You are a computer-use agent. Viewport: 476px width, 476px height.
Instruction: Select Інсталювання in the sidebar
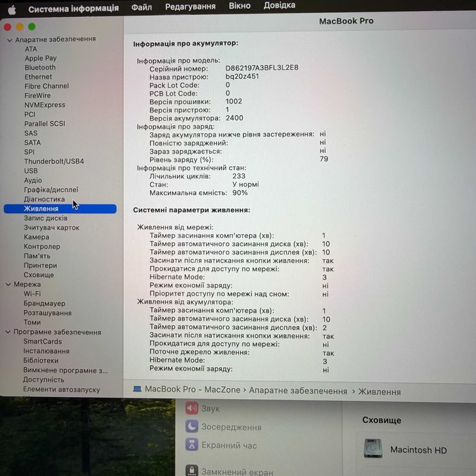coord(46,352)
